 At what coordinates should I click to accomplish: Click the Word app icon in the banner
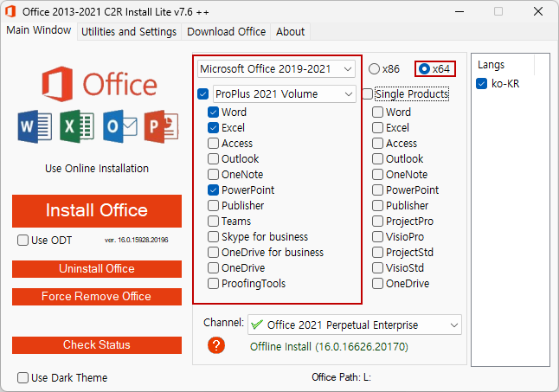(35, 126)
